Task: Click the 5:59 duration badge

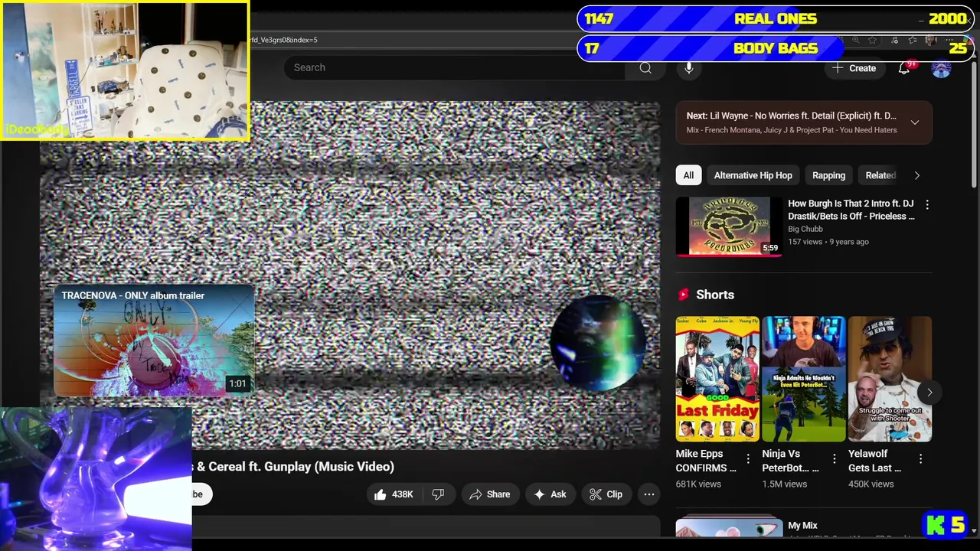Action: click(770, 248)
